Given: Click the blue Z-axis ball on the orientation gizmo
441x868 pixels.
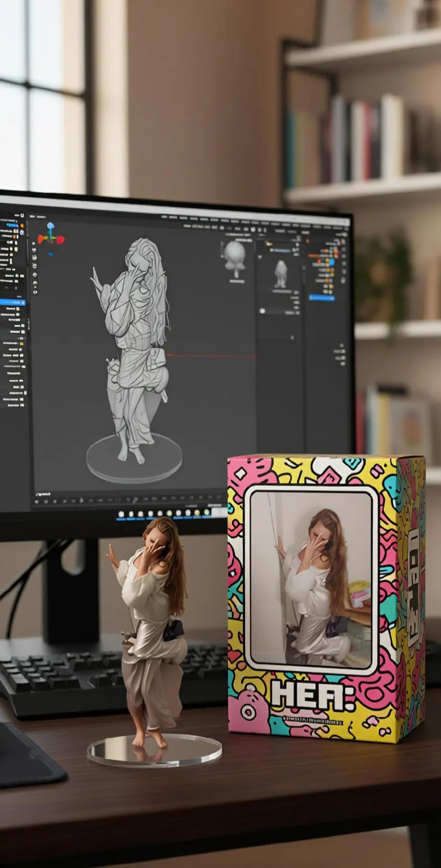Looking at the screenshot, I should (51, 226).
